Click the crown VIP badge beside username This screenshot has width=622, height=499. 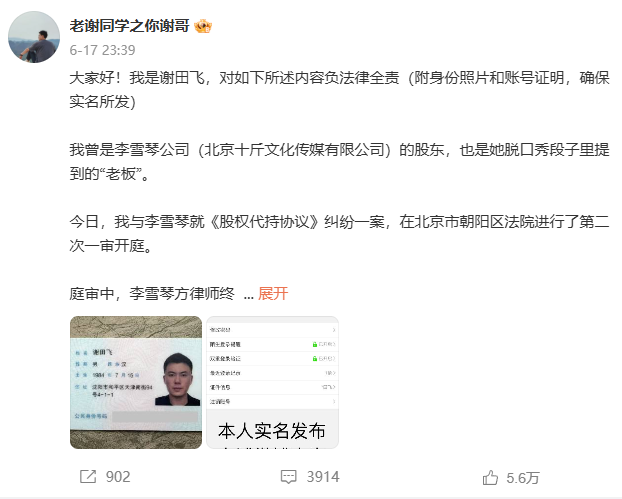(x=203, y=26)
